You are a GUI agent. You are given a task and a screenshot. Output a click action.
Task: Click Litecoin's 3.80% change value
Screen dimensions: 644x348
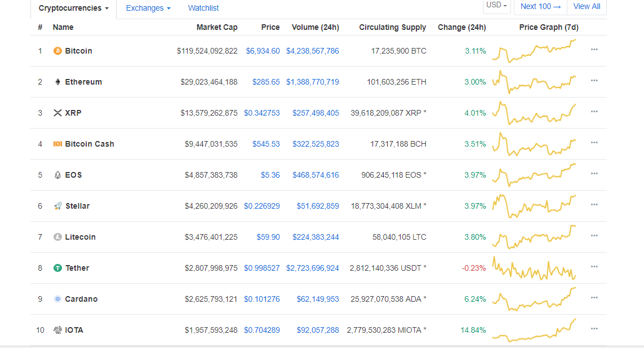475,237
